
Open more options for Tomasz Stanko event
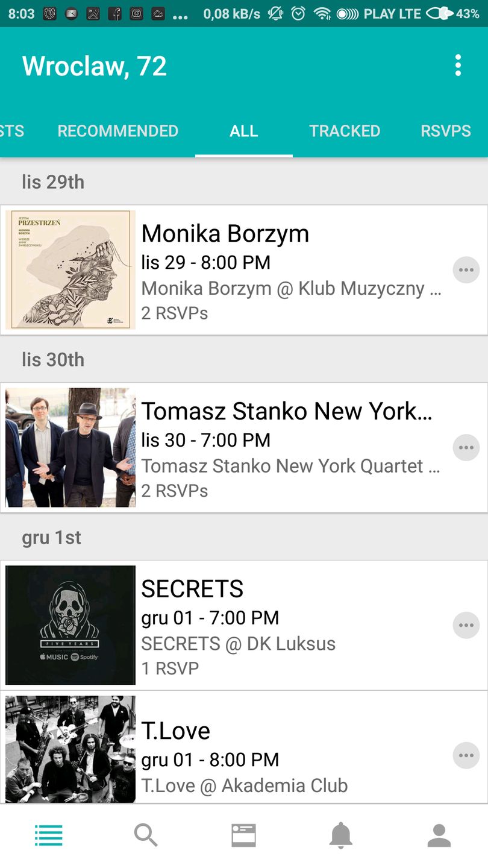466,448
